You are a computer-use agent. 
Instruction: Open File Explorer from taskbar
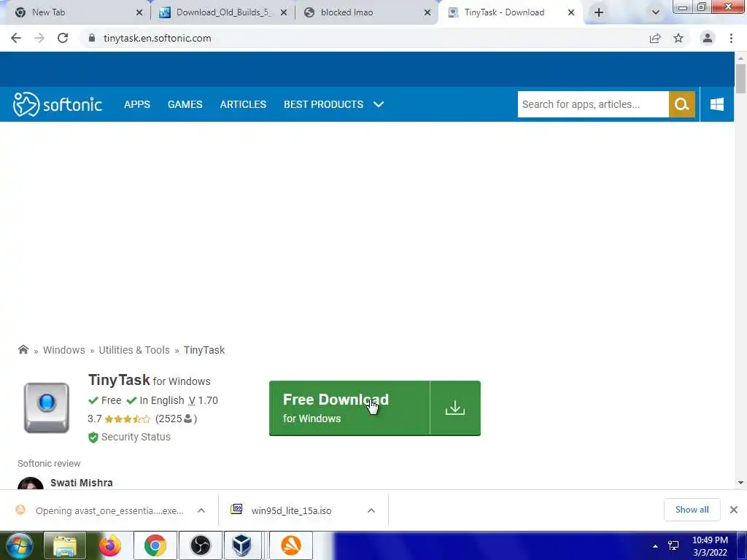(x=65, y=545)
